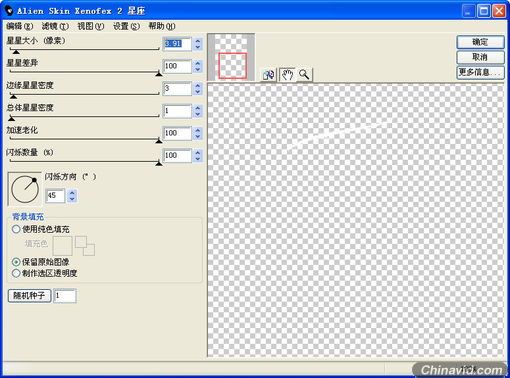Confirm with the 确定 button
Image resolution: width=510 pixels, height=378 pixels.
(x=480, y=42)
